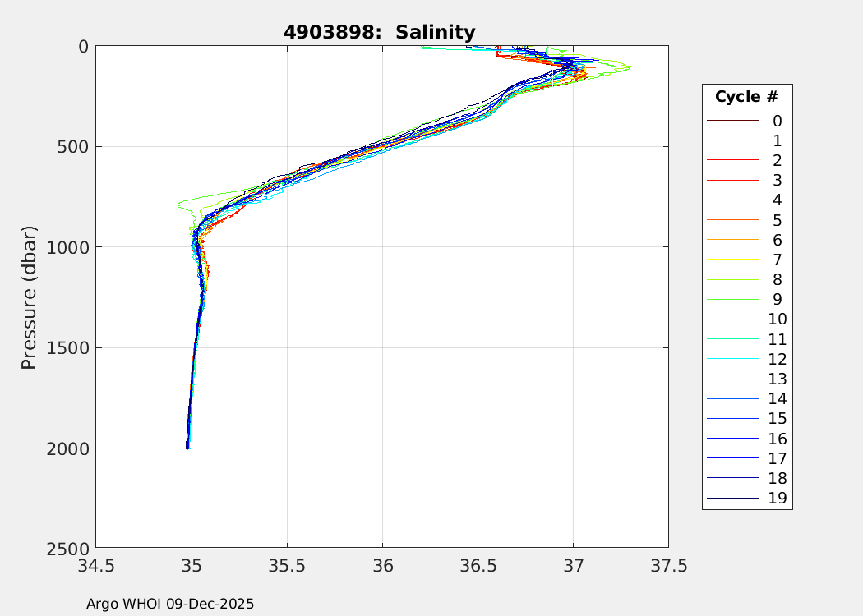Click the x-axis tick label 34.5

click(96, 566)
